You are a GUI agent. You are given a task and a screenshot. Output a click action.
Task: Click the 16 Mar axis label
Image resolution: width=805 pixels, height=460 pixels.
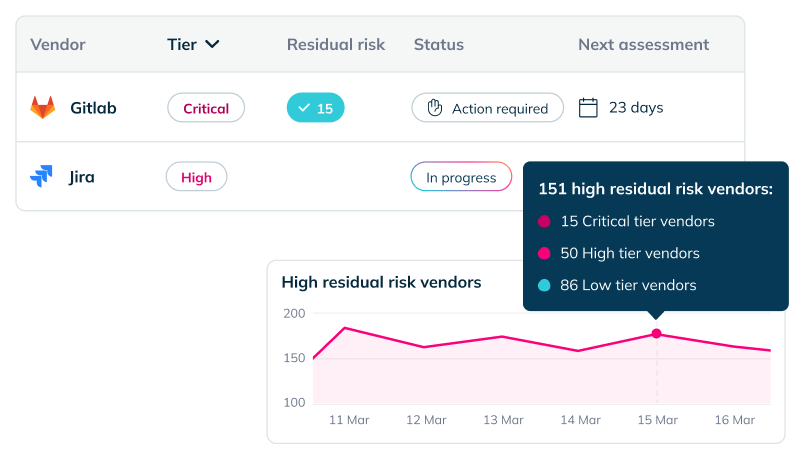(735, 420)
